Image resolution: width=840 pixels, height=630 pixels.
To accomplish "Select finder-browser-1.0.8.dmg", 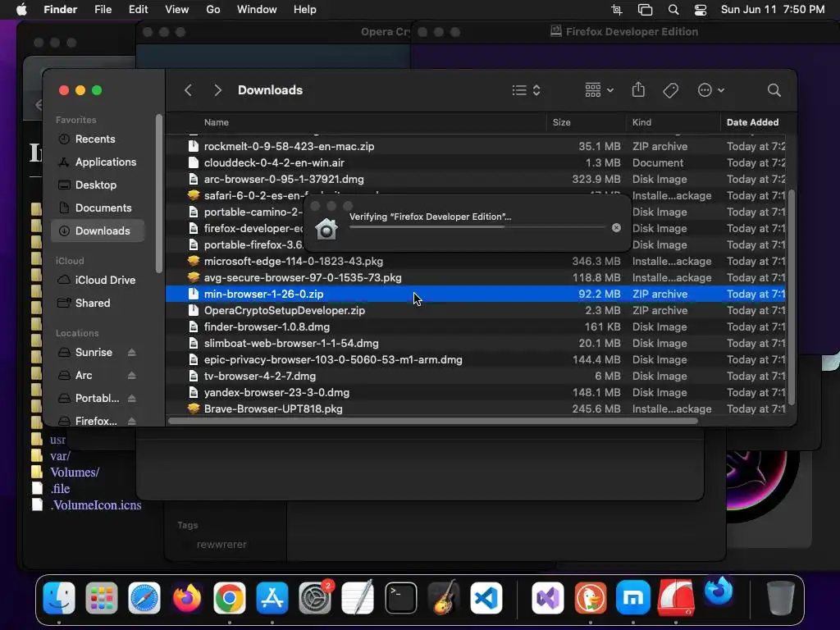I will (x=476, y=326).
